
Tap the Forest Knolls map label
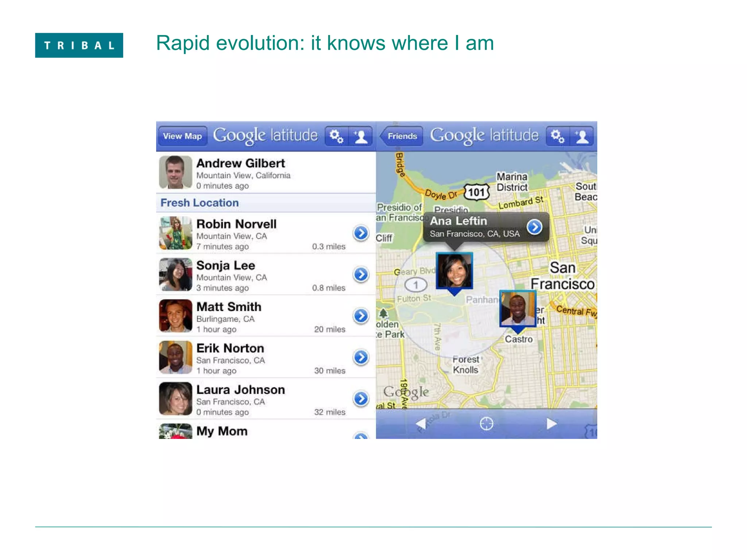click(x=466, y=365)
